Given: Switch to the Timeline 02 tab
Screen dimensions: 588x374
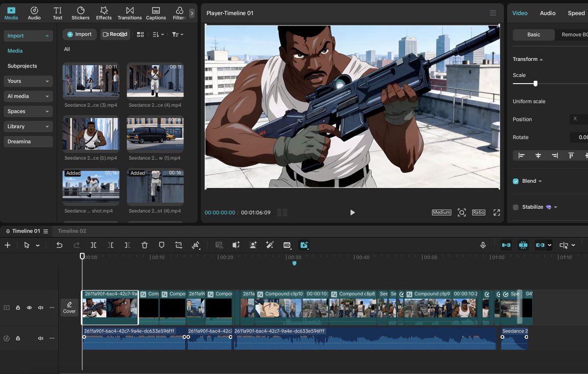Looking at the screenshot, I should [72, 231].
